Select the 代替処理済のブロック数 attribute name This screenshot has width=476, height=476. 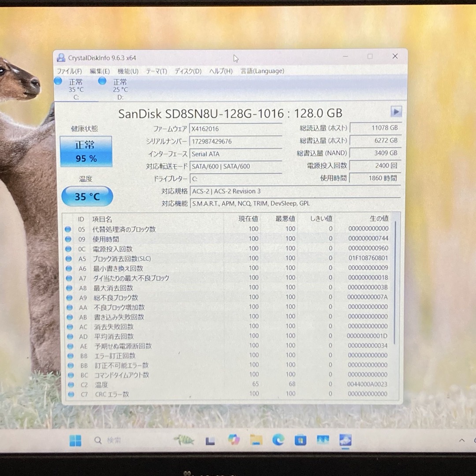click(x=124, y=229)
